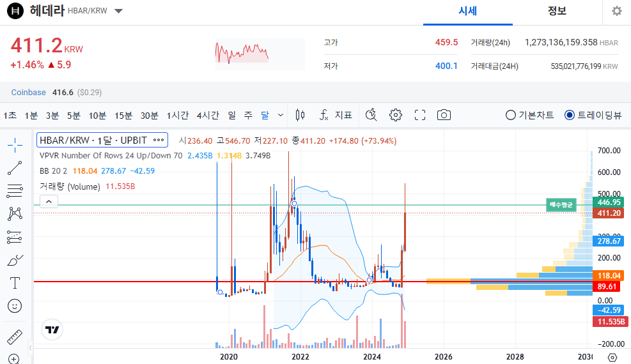
Task: Select the 15분 interval
Action: coord(123,116)
